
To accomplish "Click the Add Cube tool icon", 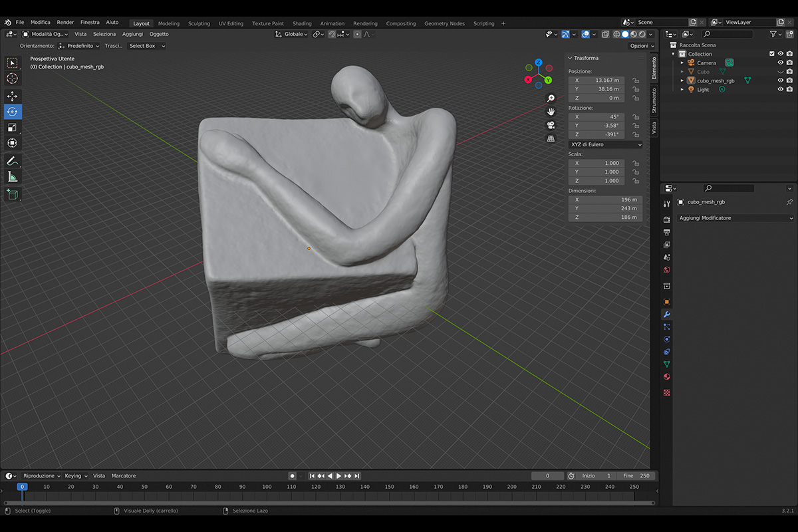I will click(x=13, y=194).
